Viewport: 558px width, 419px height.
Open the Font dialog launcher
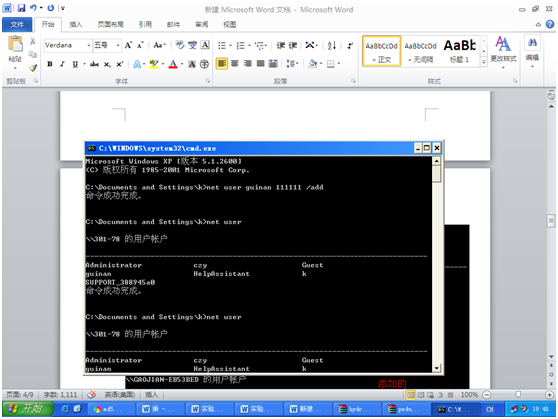(207, 81)
